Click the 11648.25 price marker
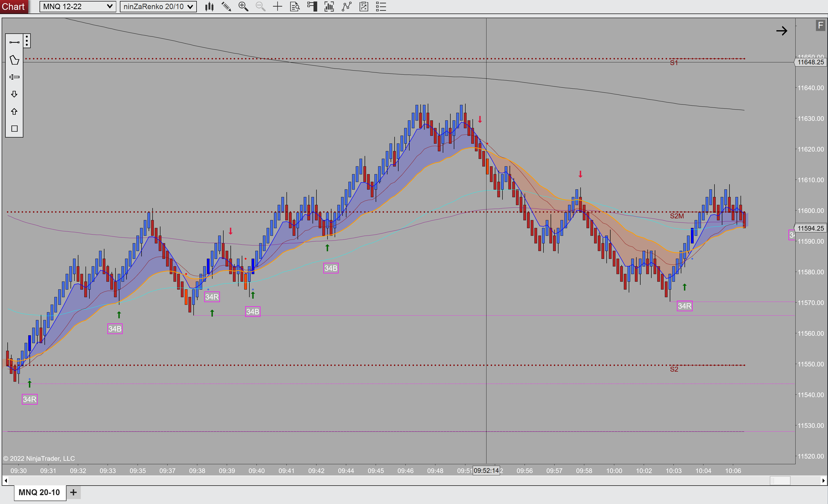Viewport: 828px width, 504px height. point(810,62)
